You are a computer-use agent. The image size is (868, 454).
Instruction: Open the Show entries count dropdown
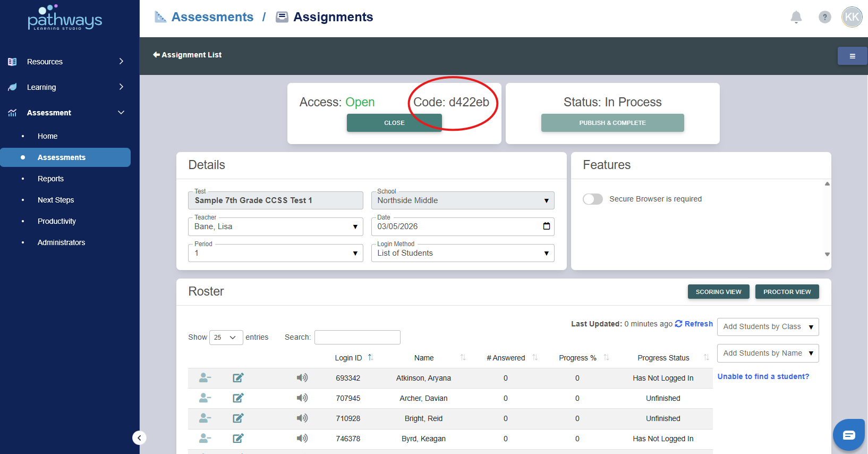pos(226,338)
